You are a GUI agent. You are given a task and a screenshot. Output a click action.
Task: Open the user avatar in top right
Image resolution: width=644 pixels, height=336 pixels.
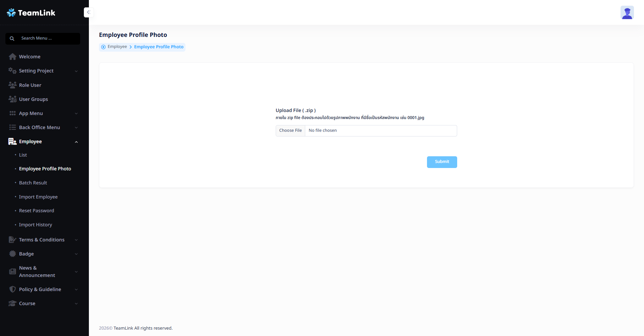coord(627,13)
